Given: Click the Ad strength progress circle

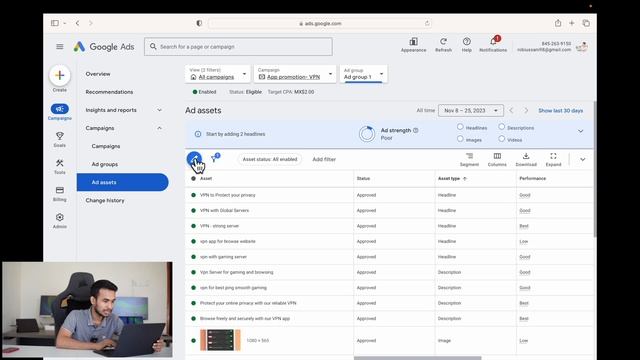Looking at the screenshot, I should coord(367,133).
